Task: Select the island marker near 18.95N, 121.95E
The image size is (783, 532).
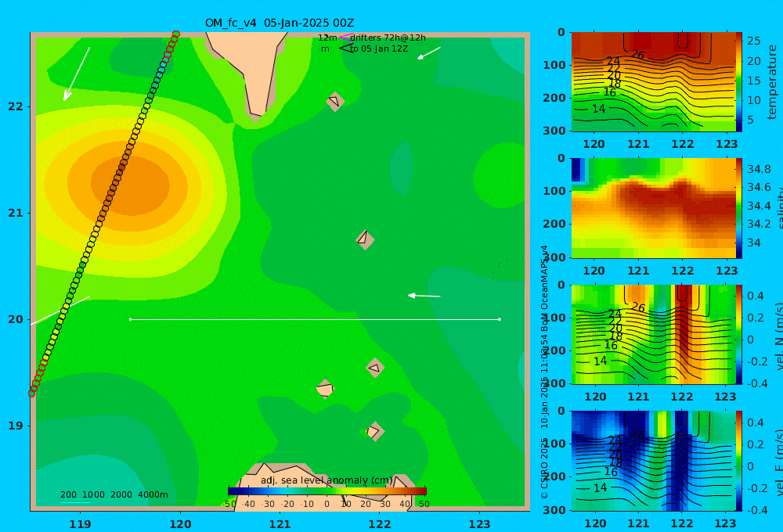Action: point(375,431)
